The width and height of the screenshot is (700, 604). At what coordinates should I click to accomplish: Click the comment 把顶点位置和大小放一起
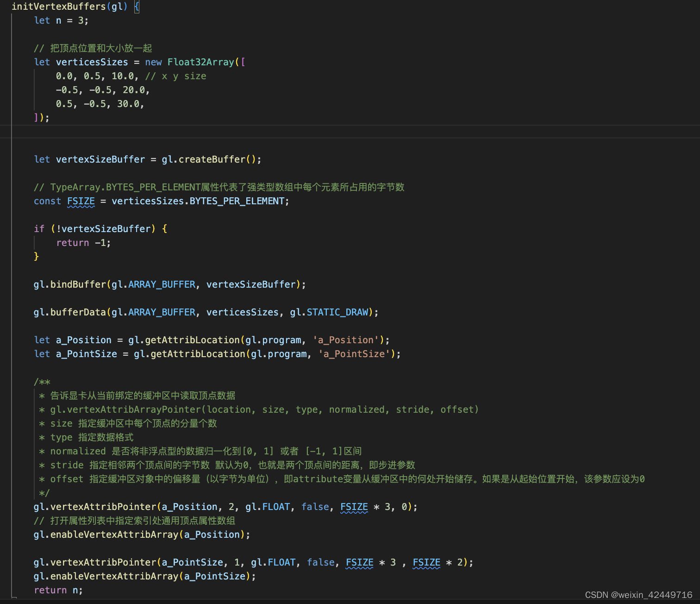pos(93,48)
